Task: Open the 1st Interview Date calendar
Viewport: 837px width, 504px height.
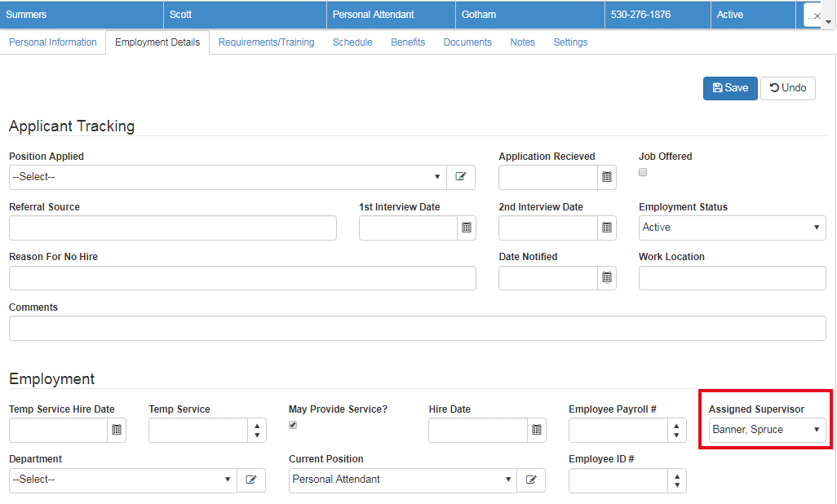Action: [x=466, y=228]
